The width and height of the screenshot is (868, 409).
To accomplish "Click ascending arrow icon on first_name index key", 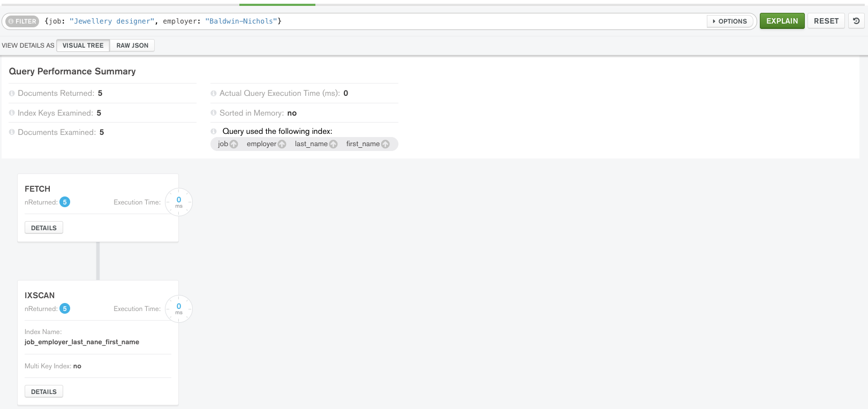I will [x=385, y=144].
